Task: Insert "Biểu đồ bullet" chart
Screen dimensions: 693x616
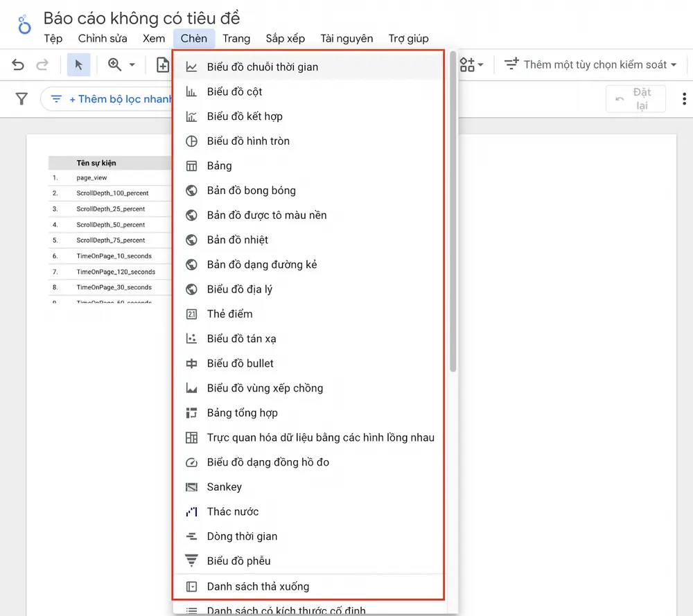Action: 308,364
